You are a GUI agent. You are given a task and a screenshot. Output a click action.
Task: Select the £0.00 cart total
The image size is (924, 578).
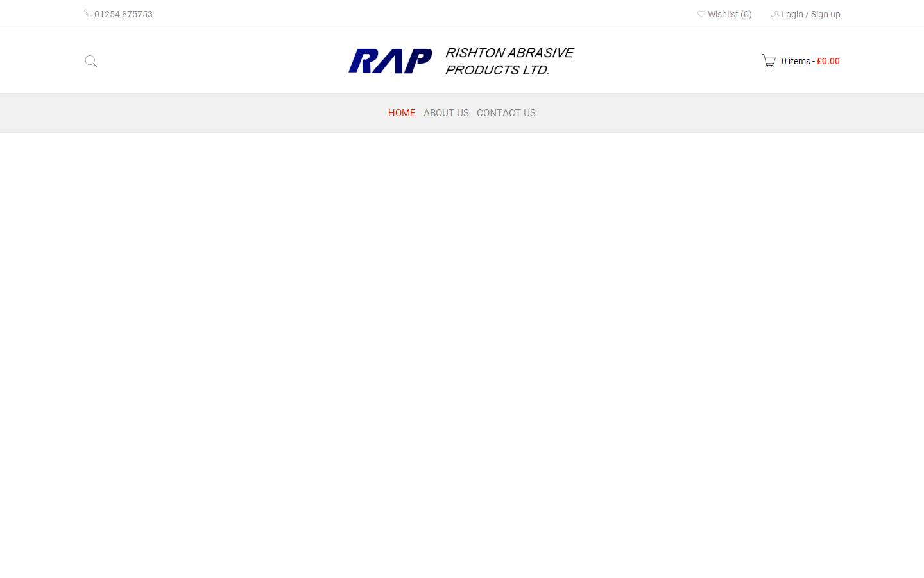pos(828,61)
